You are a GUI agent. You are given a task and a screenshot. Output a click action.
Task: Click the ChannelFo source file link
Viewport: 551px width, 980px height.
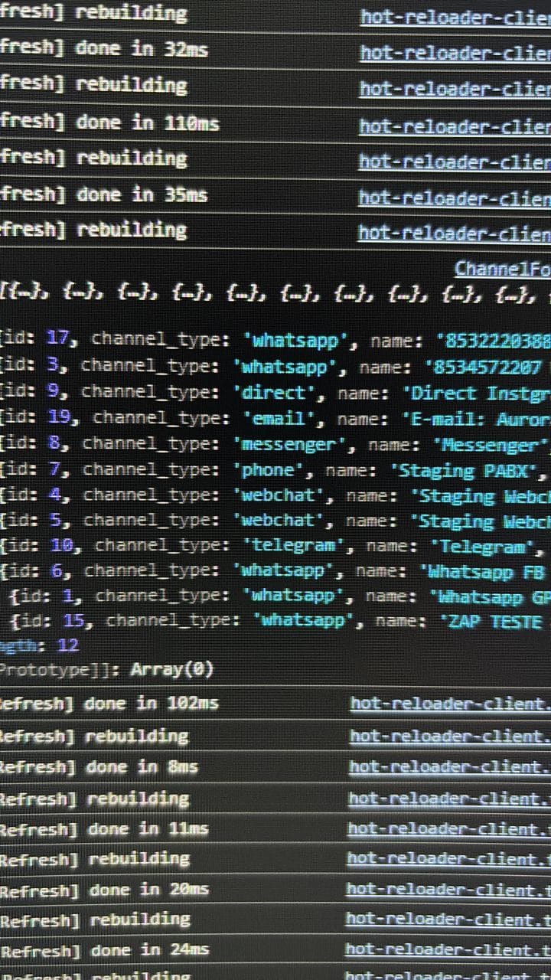[x=502, y=269]
